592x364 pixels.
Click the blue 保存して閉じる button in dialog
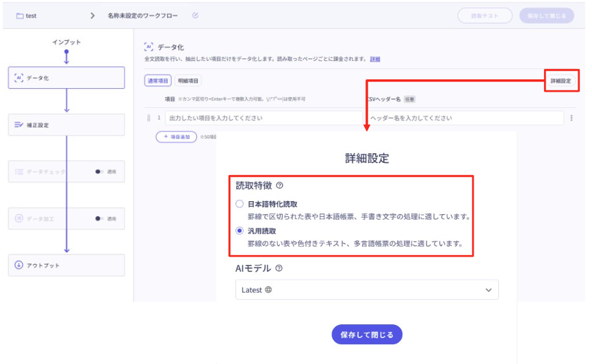click(x=367, y=335)
